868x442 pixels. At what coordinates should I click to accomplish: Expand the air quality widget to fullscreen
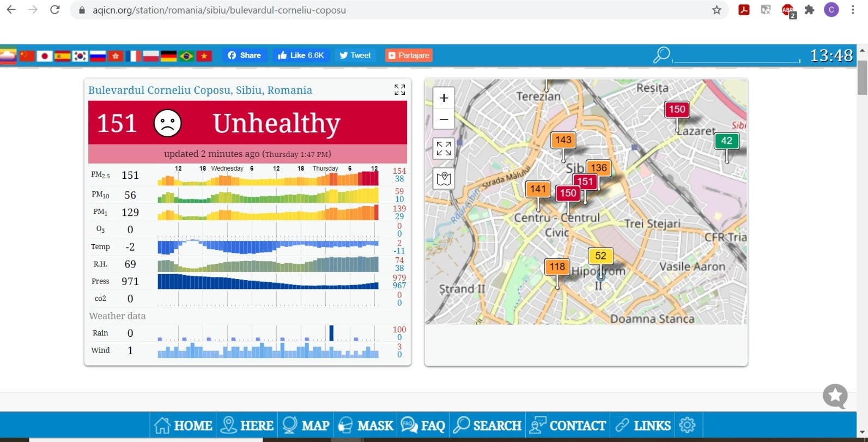400,90
